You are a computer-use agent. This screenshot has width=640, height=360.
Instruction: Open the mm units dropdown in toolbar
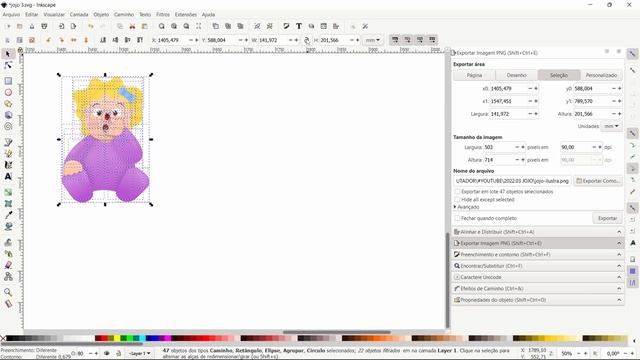372,40
